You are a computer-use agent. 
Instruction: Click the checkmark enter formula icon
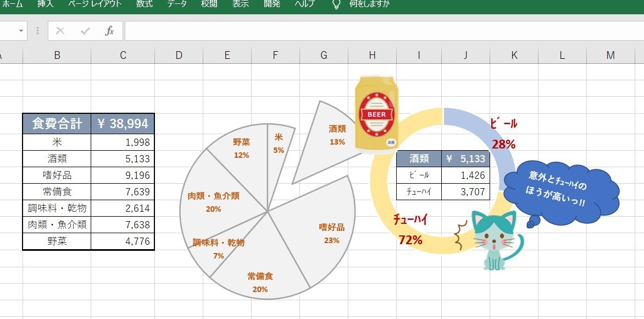[85, 31]
